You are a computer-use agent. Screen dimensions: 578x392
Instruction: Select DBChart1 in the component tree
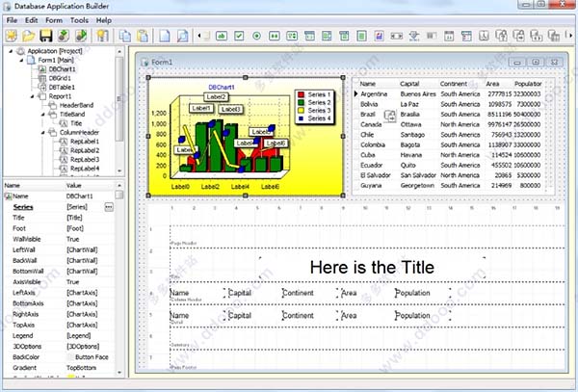(62, 69)
